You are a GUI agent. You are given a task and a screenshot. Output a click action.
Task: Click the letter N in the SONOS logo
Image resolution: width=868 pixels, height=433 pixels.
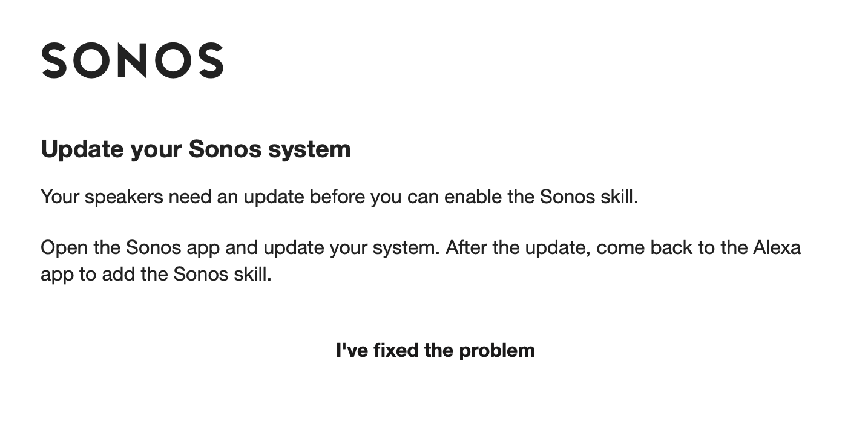pos(133,60)
